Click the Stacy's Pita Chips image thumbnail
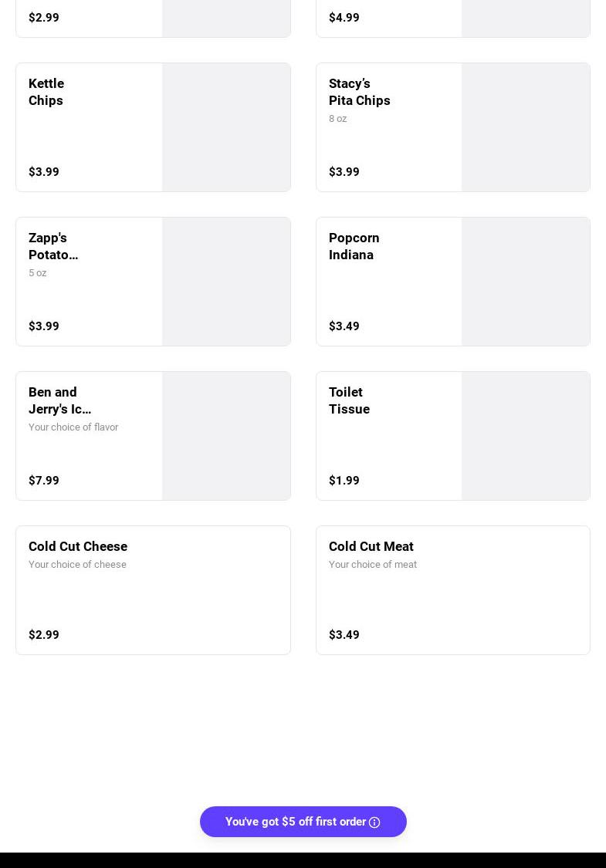Screen dimensions: 606x868 click(x=526, y=127)
